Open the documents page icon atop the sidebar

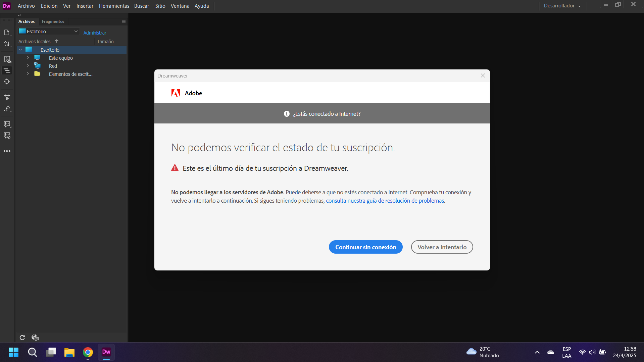pyautogui.click(x=7, y=32)
